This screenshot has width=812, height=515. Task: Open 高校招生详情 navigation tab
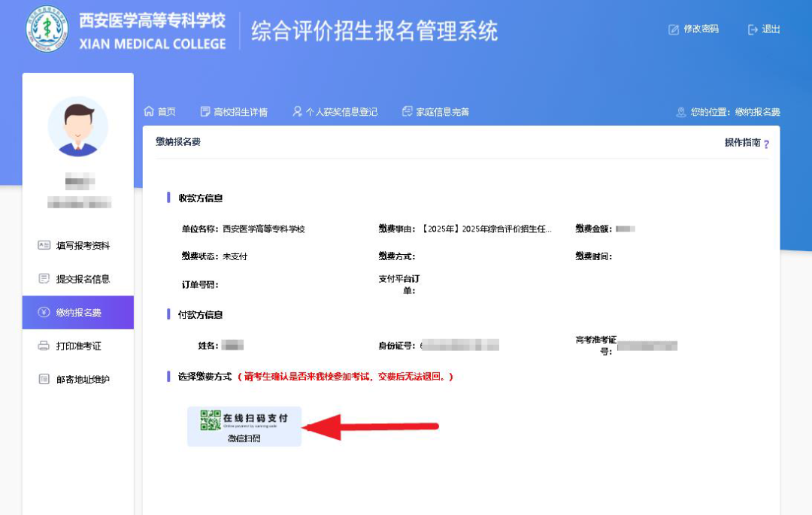pos(241,112)
